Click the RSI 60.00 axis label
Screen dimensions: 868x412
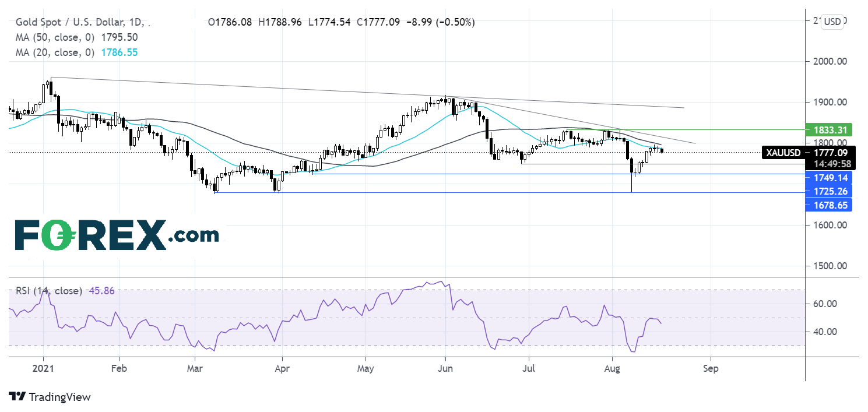pos(827,304)
